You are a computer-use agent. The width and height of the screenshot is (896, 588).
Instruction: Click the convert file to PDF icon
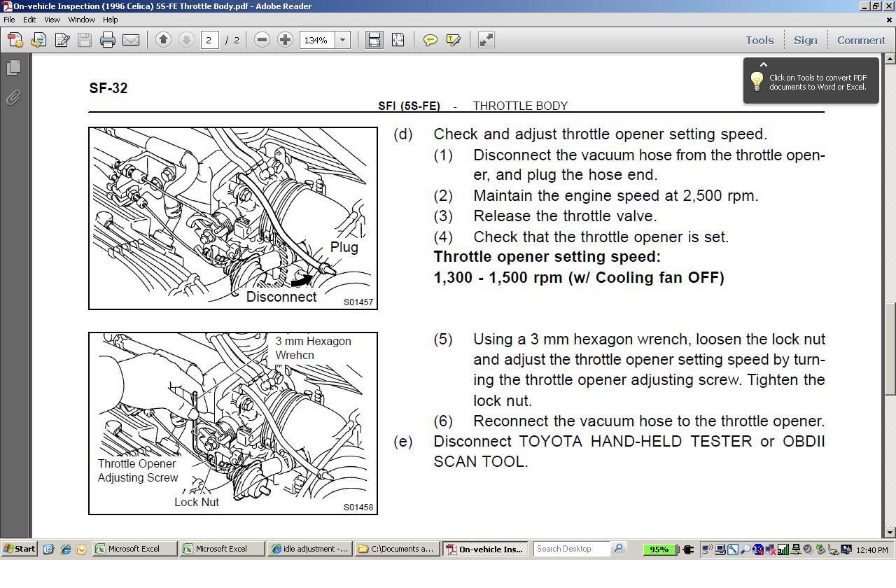[x=38, y=40]
